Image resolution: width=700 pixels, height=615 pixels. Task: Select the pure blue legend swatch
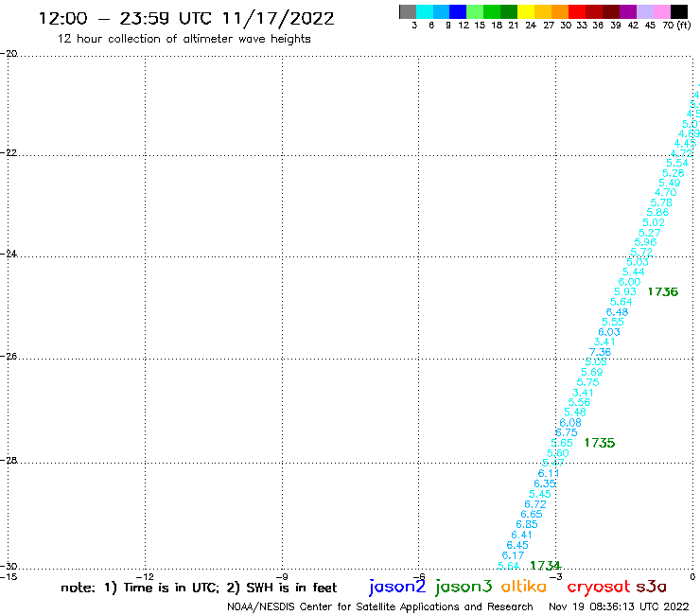pos(458,11)
